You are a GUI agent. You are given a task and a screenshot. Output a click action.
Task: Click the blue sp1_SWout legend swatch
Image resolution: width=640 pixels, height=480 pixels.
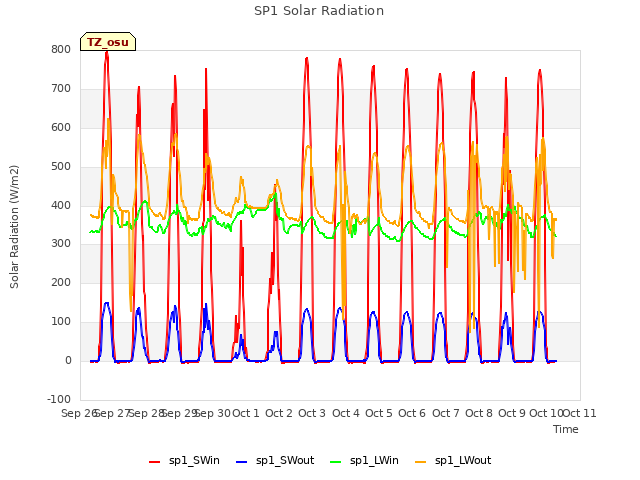click(242, 462)
